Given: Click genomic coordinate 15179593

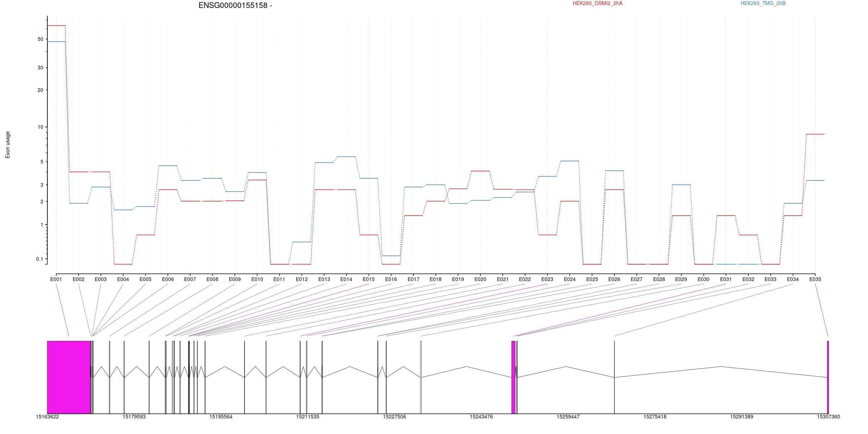Looking at the screenshot, I should (134, 417).
